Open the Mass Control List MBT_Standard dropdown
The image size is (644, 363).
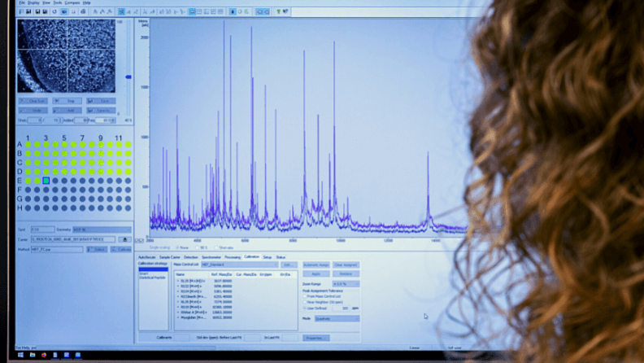pos(240,265)
